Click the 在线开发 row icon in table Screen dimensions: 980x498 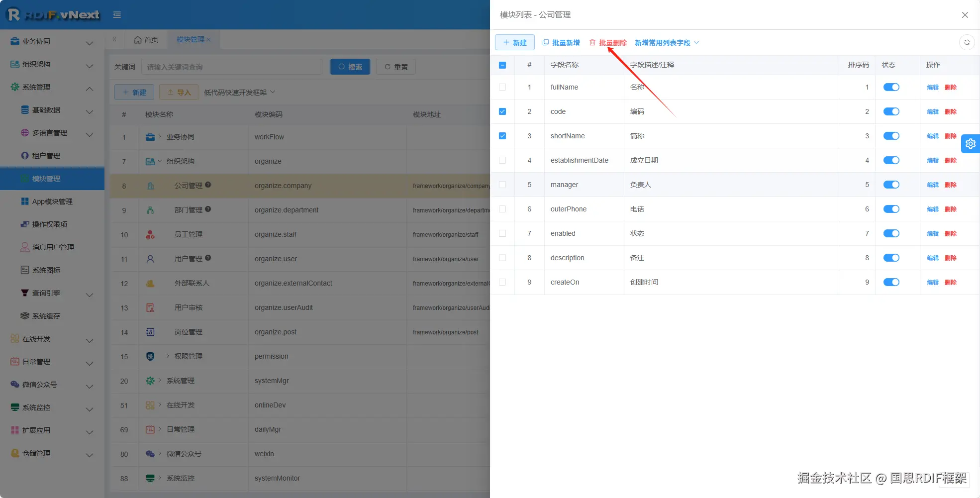pos(150,405)
